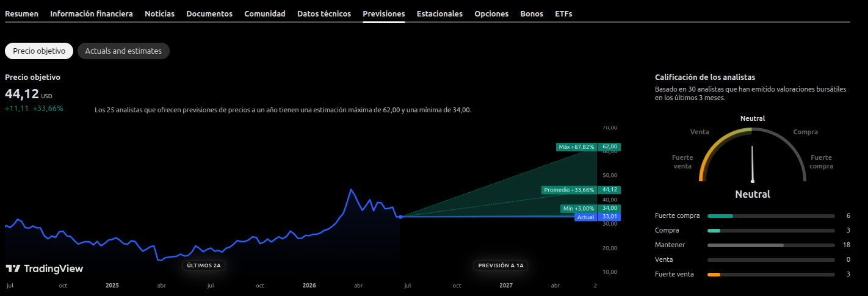Click the Máx +87,82% forecast label

577,147
